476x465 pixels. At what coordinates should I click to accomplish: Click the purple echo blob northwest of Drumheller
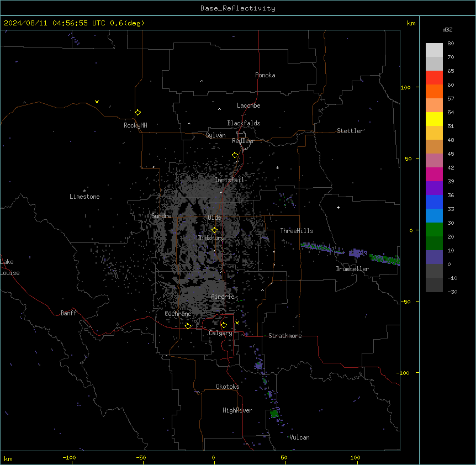point(358,253)
